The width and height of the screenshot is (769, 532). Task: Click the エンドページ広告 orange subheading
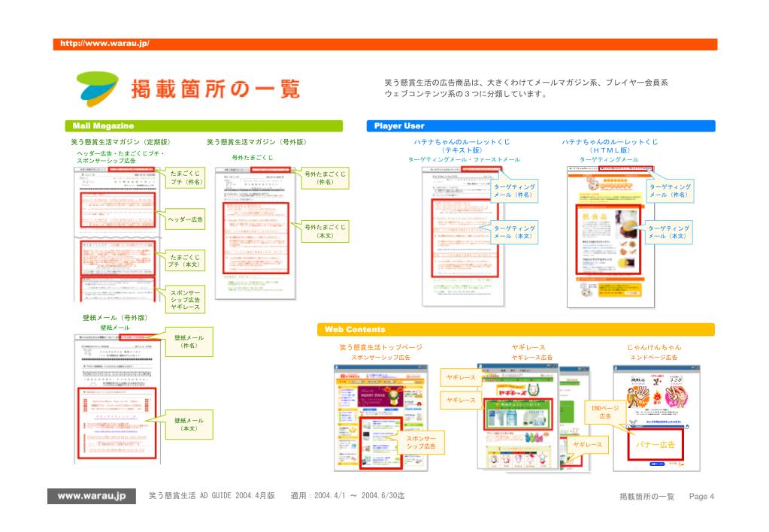[x=654, y=358]
